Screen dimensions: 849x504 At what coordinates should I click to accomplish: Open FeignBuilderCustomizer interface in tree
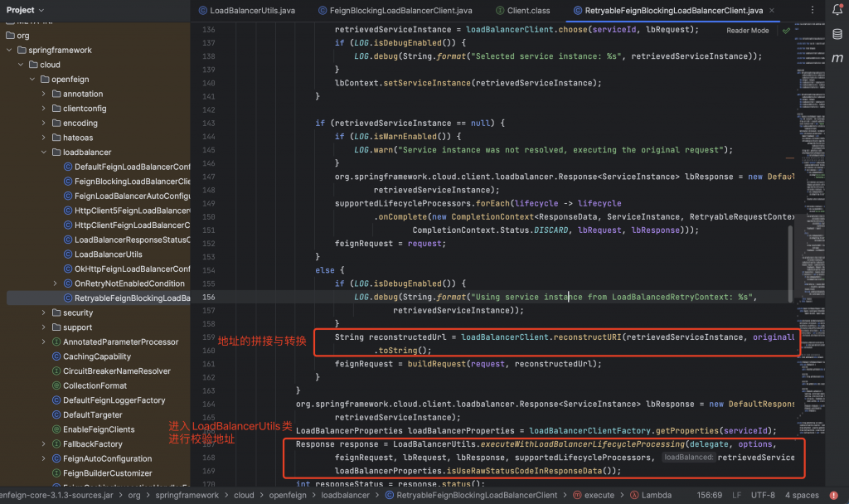(102, 473)
